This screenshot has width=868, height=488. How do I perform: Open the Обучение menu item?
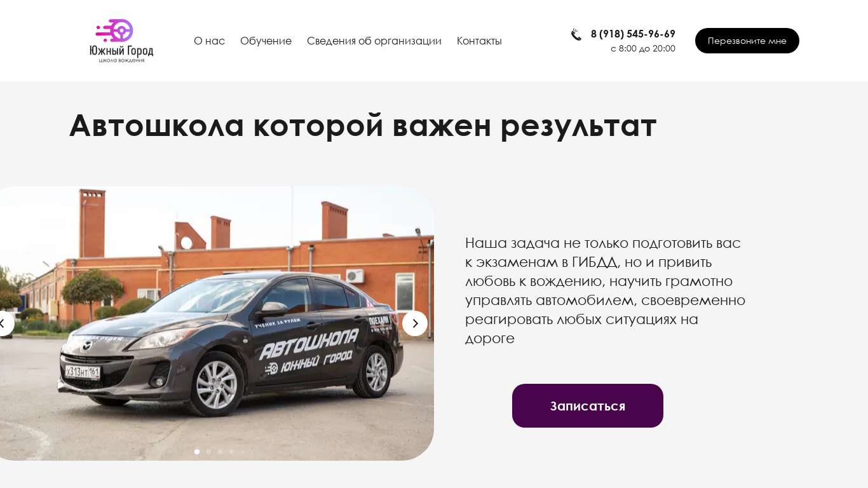pos(266,41)
